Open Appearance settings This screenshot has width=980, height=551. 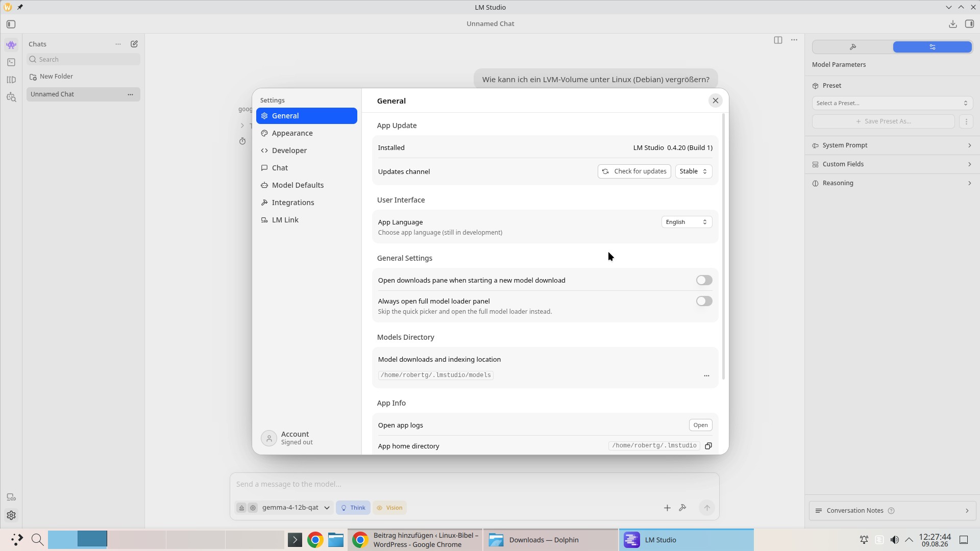(306, 133)
